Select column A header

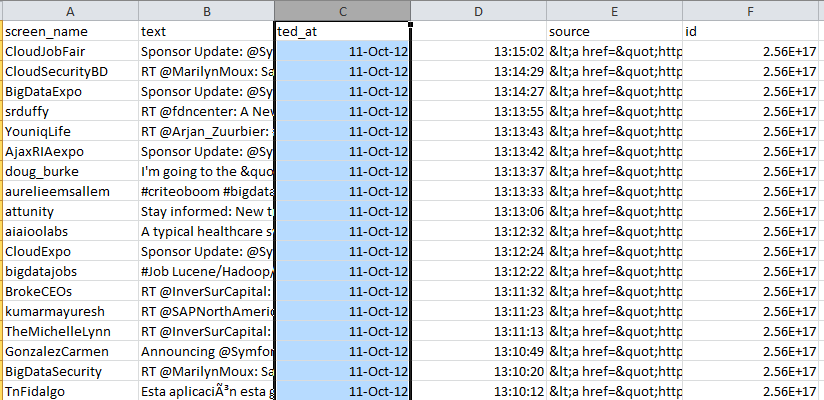click(x=69, y=10)
